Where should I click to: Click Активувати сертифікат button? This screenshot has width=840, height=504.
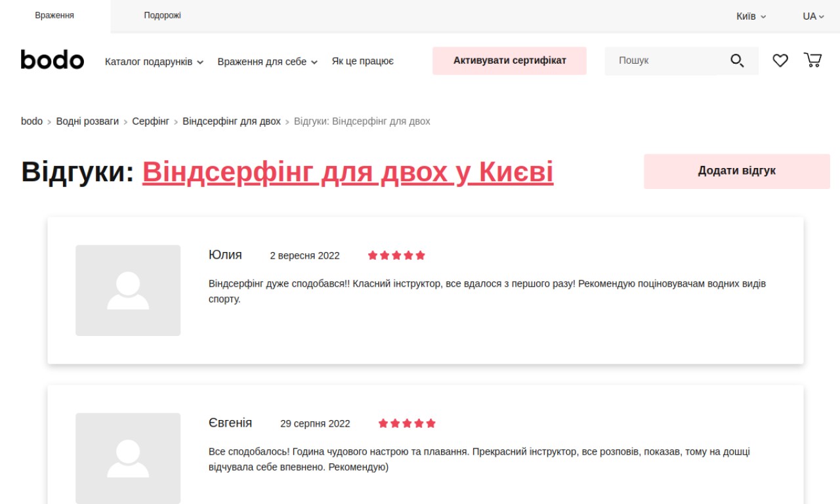pos(509,60)
